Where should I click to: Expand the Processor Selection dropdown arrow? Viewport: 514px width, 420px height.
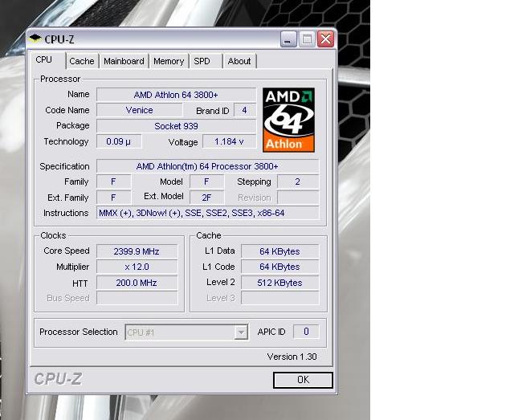click(x=241, y=332)
